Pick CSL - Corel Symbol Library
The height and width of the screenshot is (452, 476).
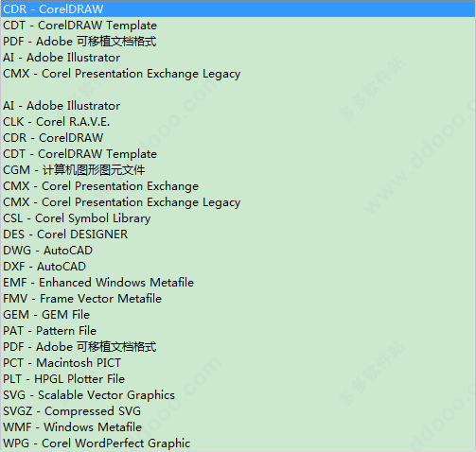(238, 218)
